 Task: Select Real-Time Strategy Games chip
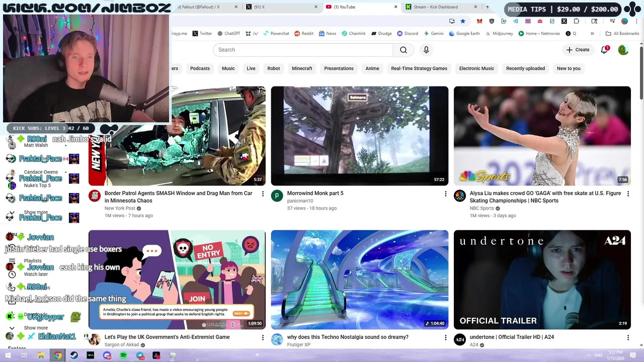tap(419, 68)
